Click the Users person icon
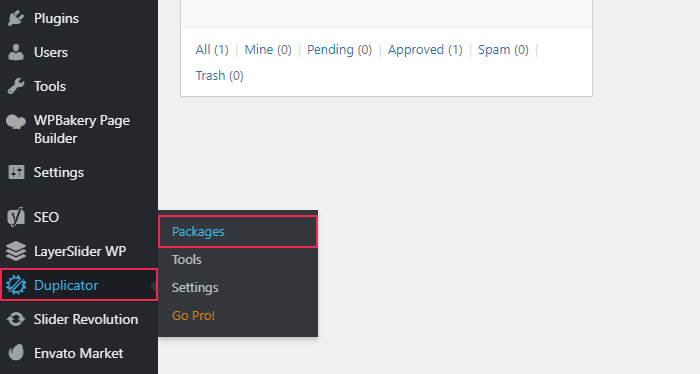 point(16,52)
